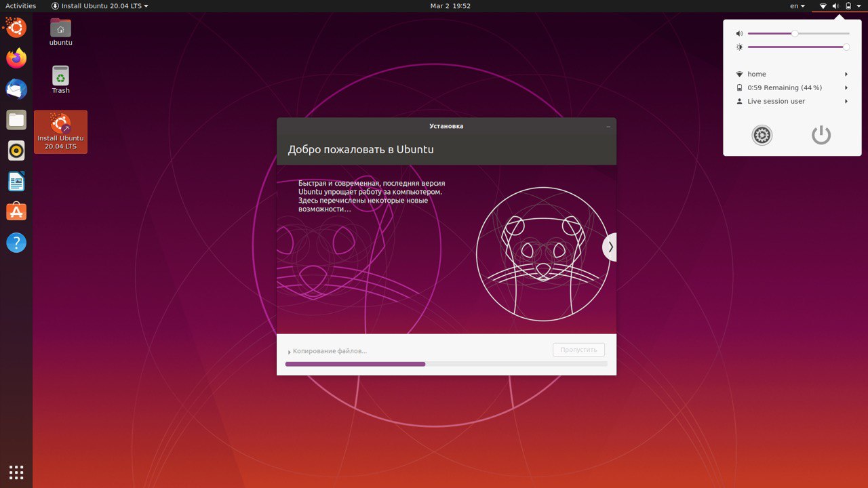868x488 pixels.
Task: Open the Files manager dock icon
Action: (16, 120)
